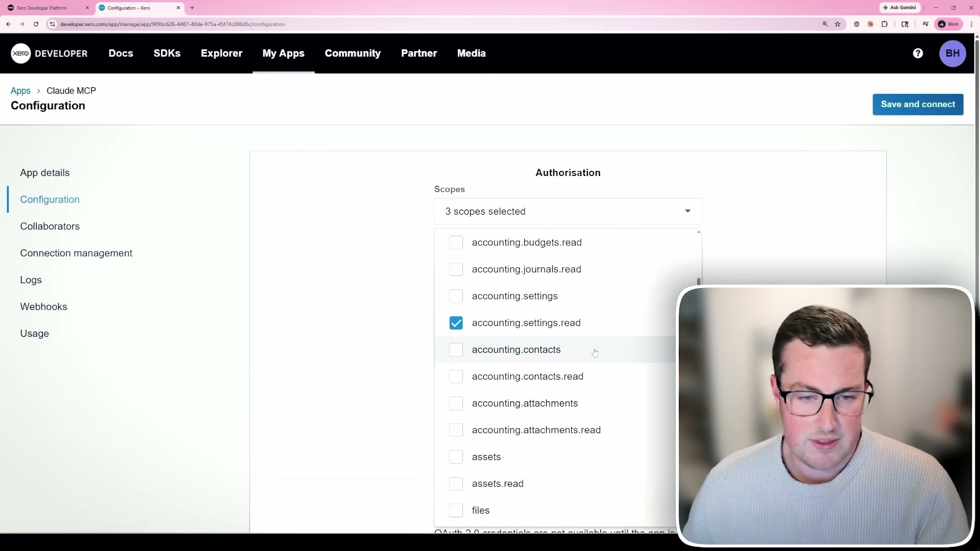Open Usage in sidebar
980x551 pixels.
click(35, 334)
